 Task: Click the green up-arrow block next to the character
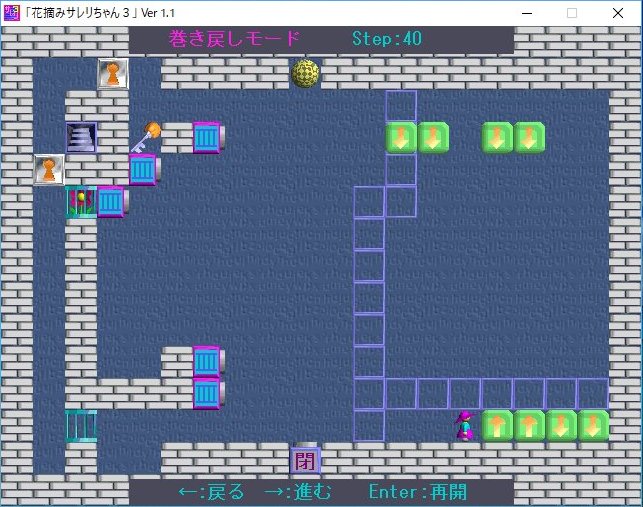(497, 425)
